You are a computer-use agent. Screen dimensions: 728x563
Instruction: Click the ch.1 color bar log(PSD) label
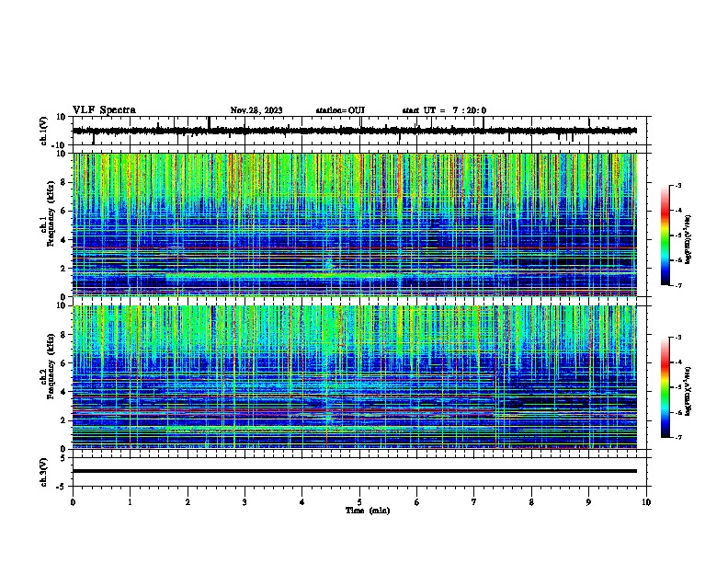click(x=688, y=240)
